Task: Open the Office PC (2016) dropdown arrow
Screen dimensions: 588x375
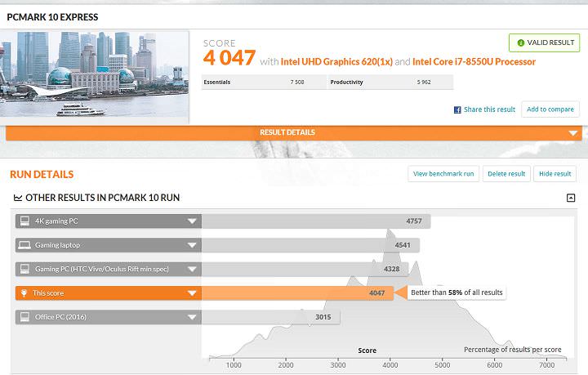Action: click(192, 317)
